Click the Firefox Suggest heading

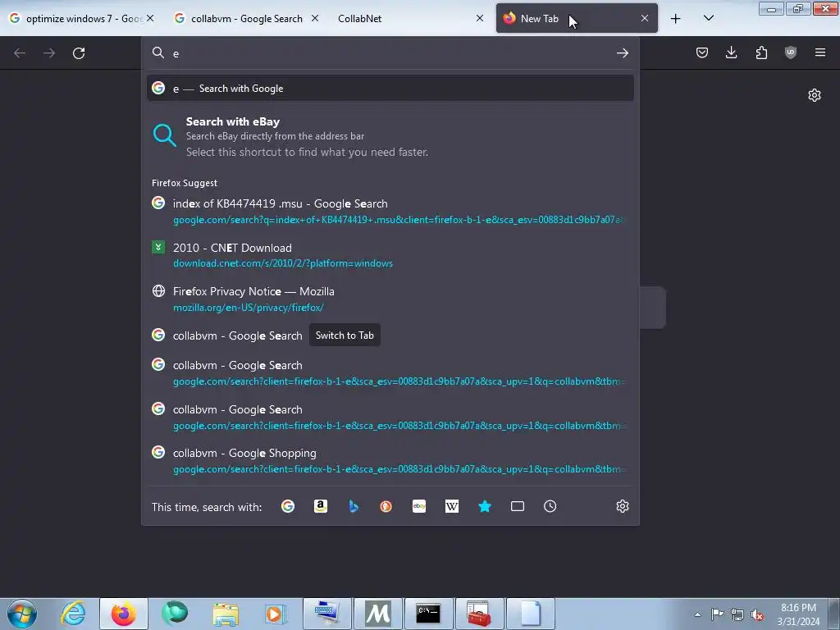pyautogui.click(x=185, y=183)
